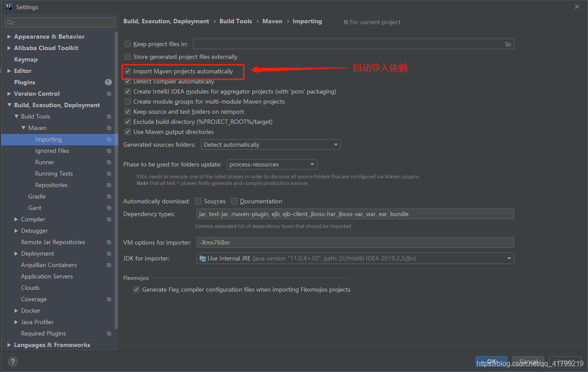The width and height of the screenshot is (588, 372).
Task: Click the project-level icon beside Running Tests
Action: tap(109, 173)
